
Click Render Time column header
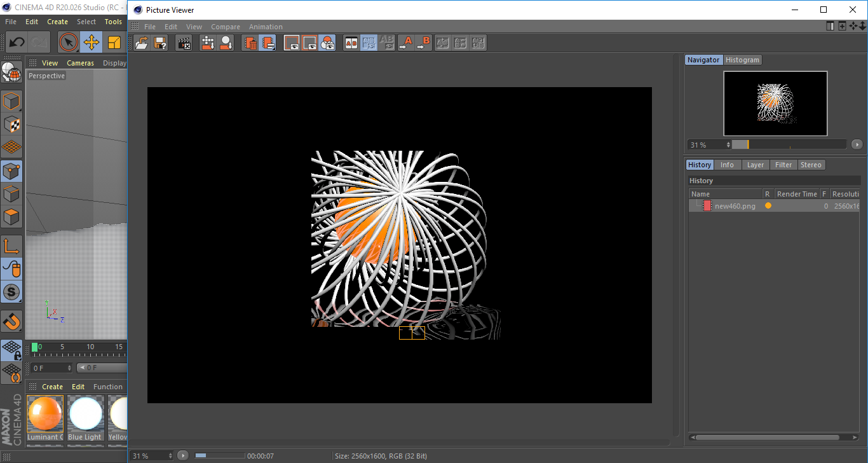click(x=796, y=194)
